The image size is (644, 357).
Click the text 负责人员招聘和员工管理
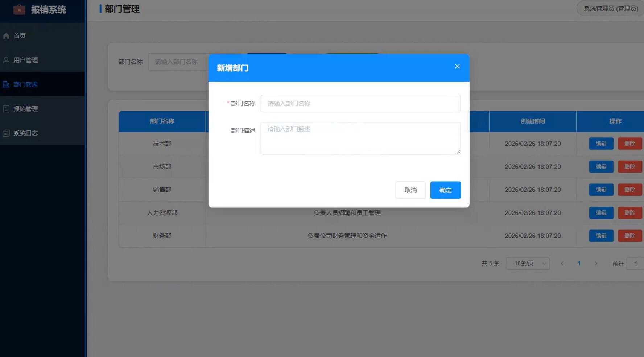(347, 213)
